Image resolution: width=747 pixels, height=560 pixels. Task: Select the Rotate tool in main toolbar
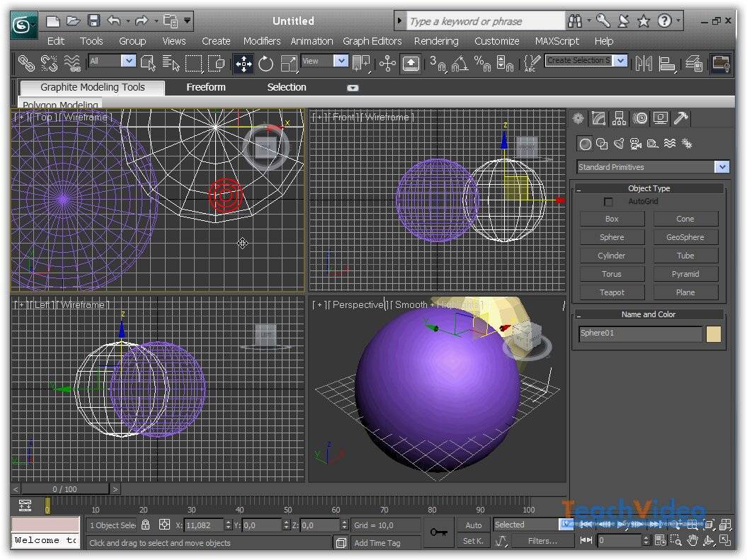click(266, 64)
